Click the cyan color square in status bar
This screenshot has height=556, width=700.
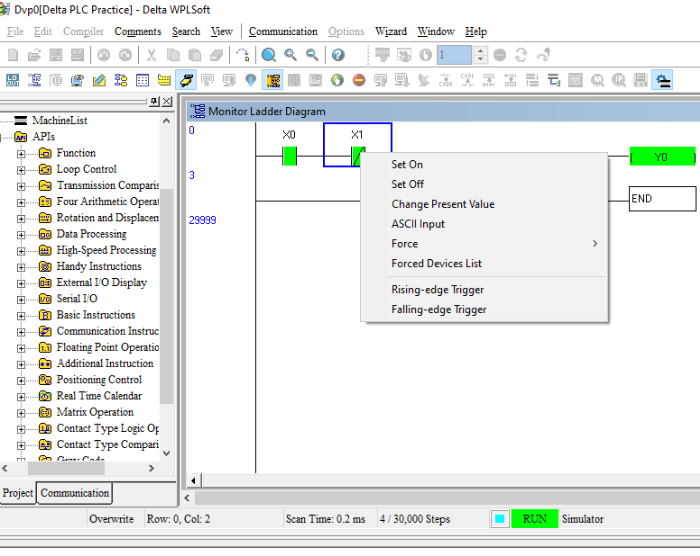499,519
